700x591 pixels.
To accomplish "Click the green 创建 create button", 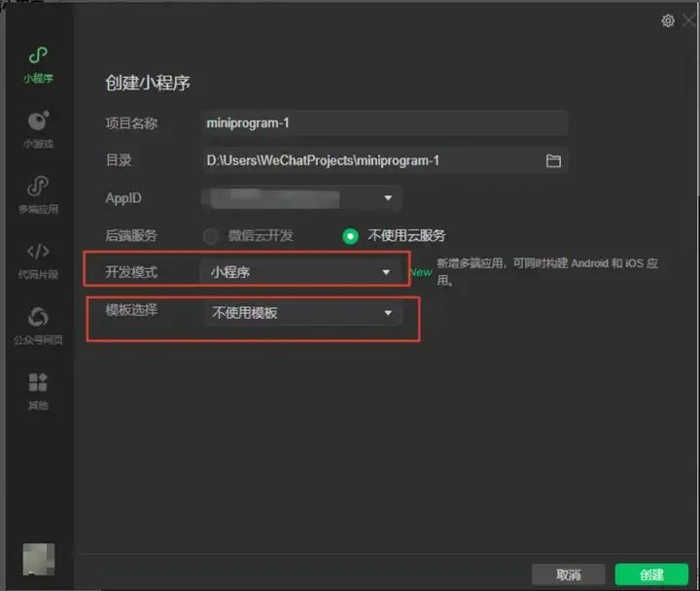I will pyautogui.click(x=651, y=574).
